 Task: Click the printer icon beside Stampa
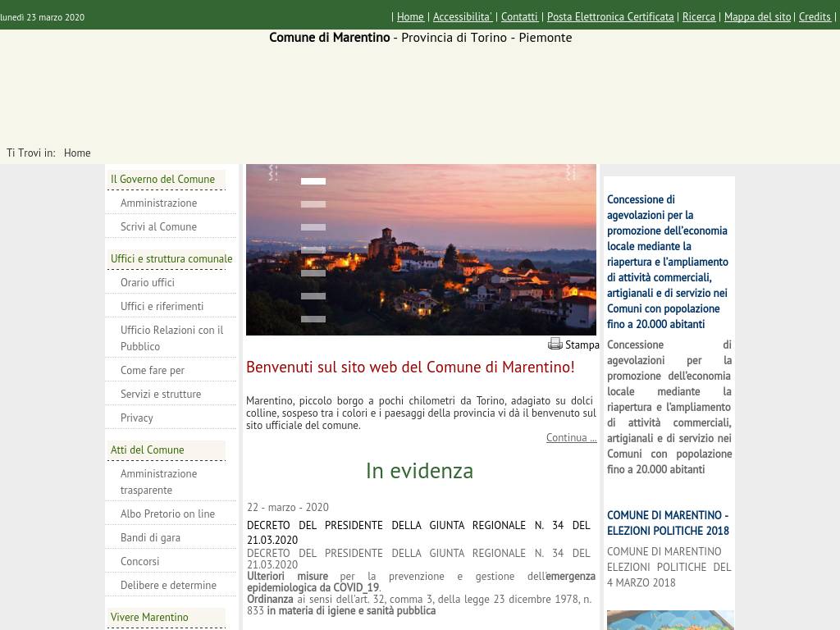(x=555, y=344)
